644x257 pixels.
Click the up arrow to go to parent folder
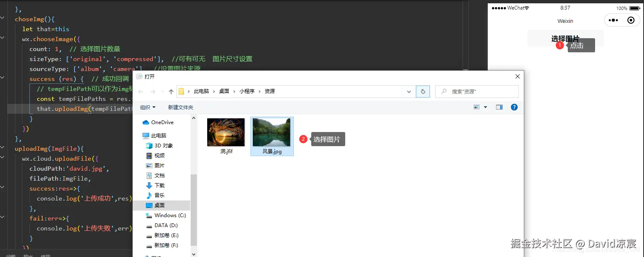pyautogui.click(x=170, y=91)
